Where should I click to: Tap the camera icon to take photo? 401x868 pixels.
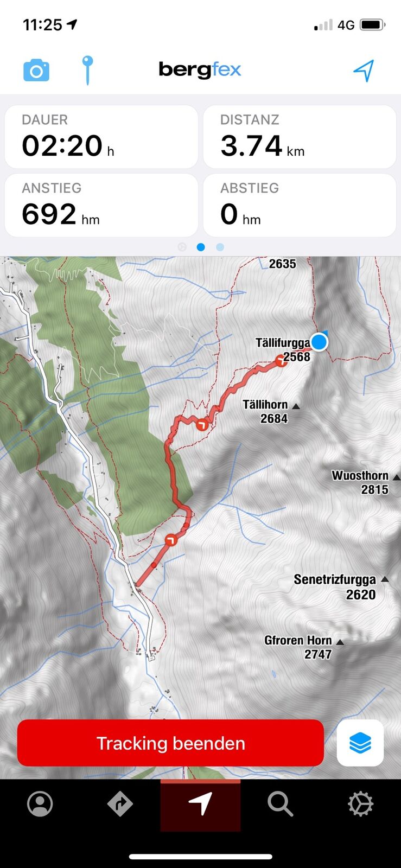36,71
